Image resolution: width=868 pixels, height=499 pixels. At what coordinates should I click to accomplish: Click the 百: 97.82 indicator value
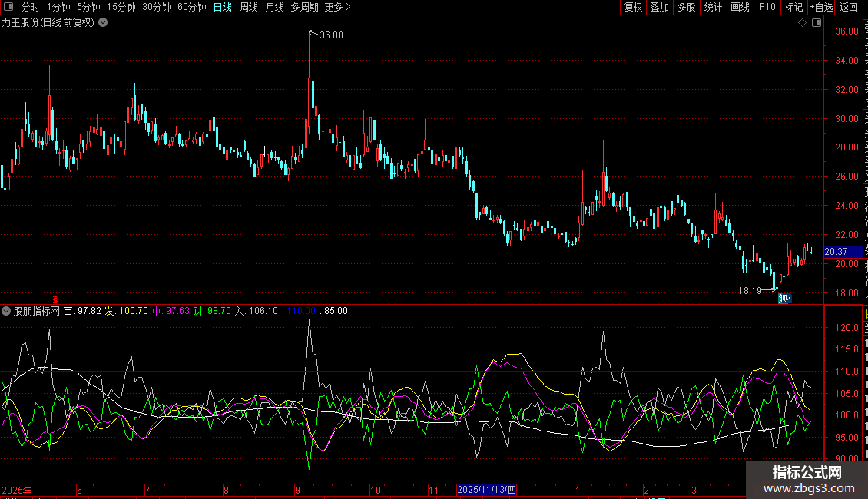pyautogui.click(x=82, y=311)
